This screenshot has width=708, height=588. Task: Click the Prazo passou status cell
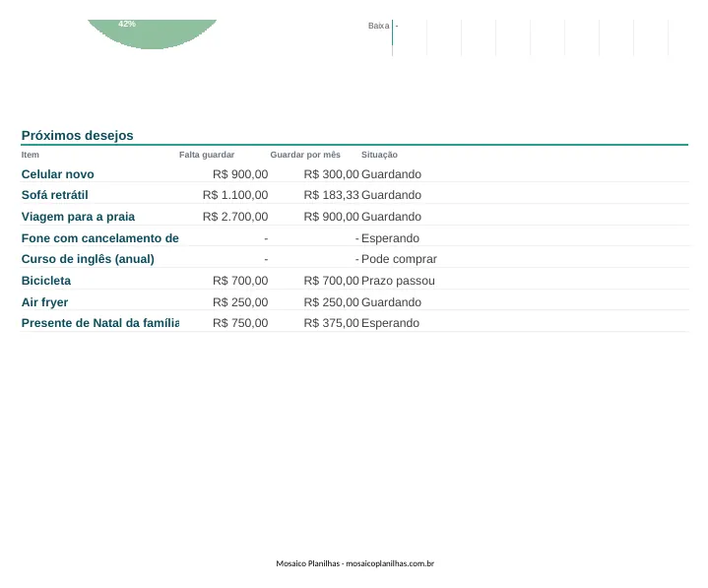pos(398,281)
